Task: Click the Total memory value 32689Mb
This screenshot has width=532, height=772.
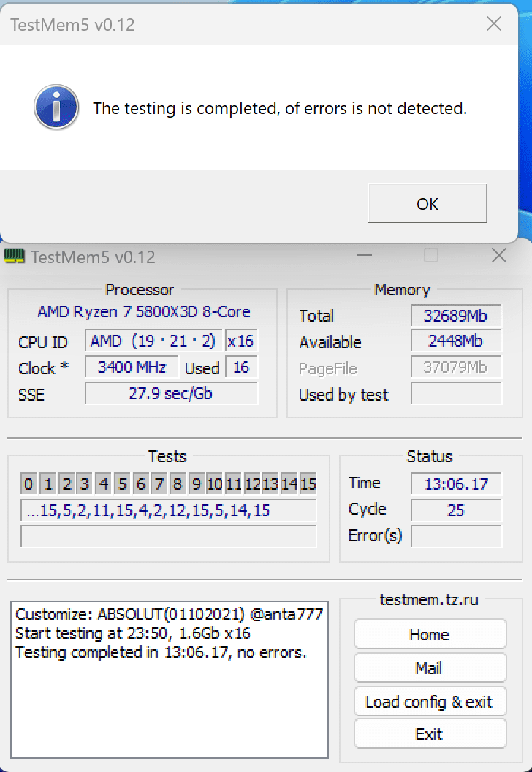Action: pos(456,315)
